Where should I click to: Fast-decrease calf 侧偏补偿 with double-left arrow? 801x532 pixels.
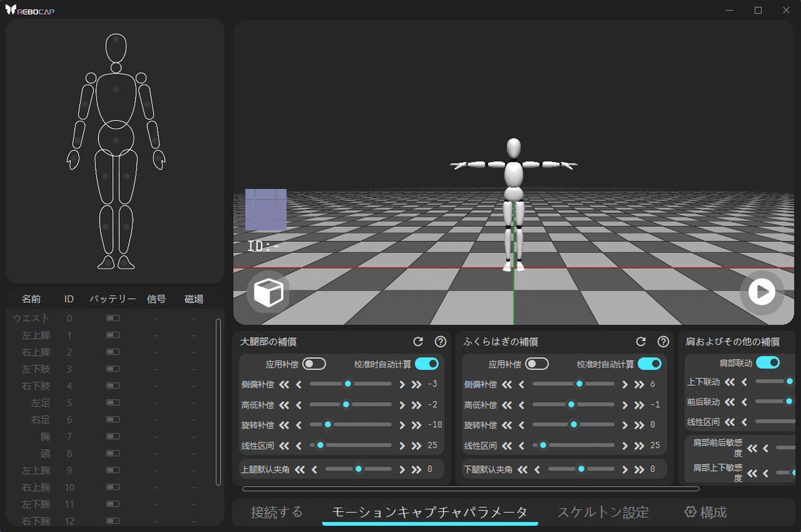pos(508,384)
